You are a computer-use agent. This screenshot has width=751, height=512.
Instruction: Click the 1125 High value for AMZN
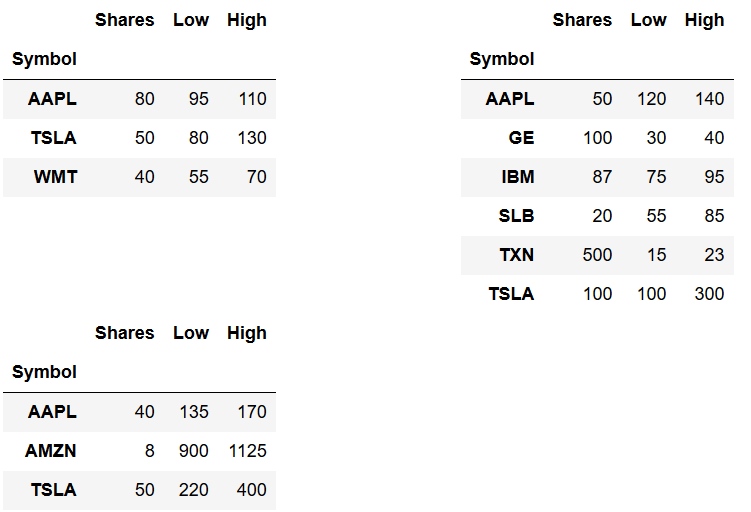coord(248,451)
